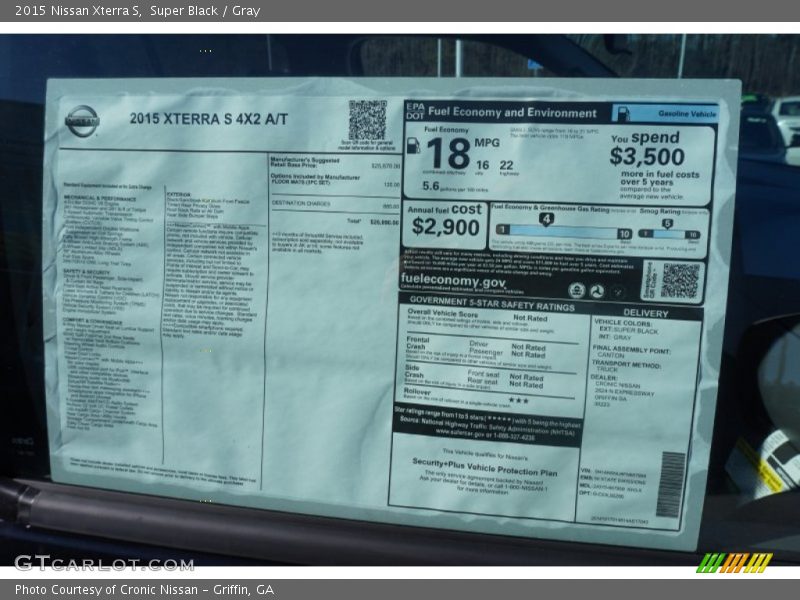Click Security+Plus Vehicle Protection Plan text
The height and width of the screenshot is (600, 800).
click(485, 467)
